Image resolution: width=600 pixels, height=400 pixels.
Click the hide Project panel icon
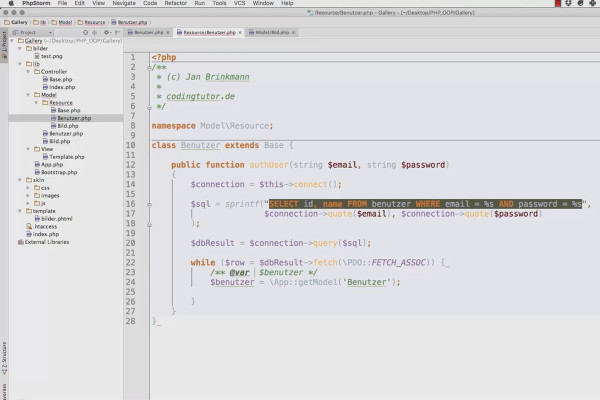click(x=117, y=33)
